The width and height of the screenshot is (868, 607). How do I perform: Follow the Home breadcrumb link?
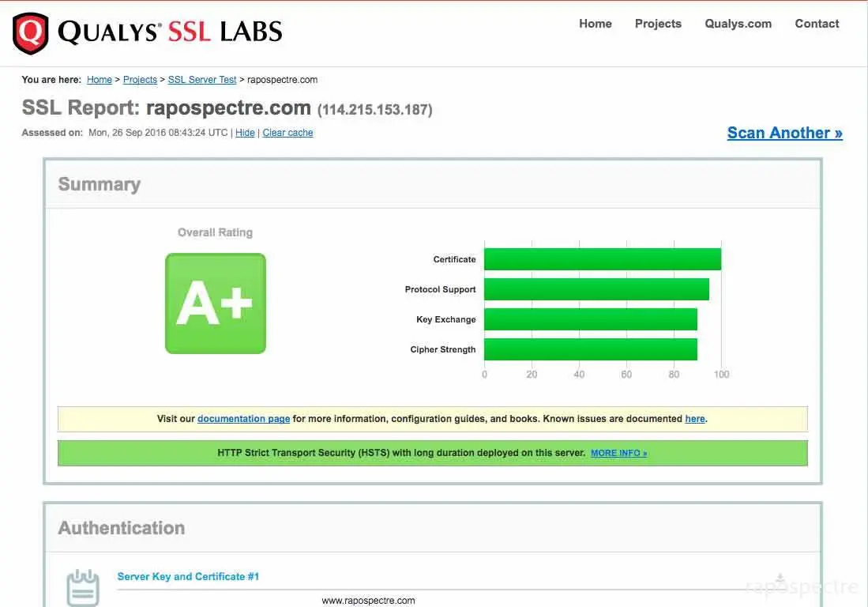99,80
